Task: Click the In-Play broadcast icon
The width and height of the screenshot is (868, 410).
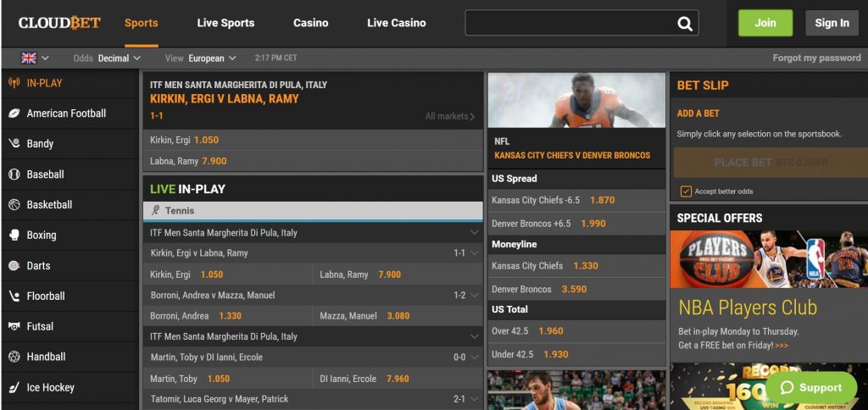Action: pyautogui.click(x=14, y=83)
